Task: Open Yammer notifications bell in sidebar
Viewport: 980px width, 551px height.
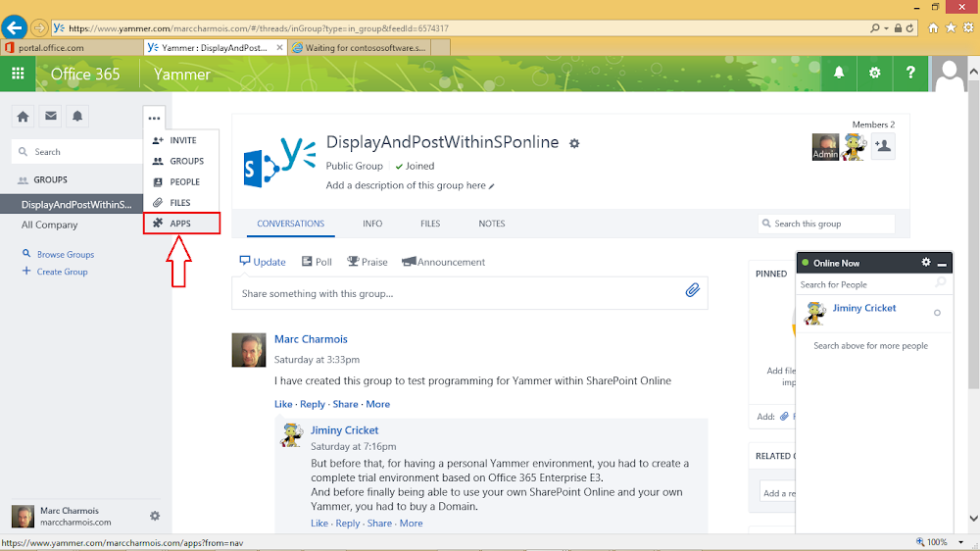Action: (x=77, y=117)
